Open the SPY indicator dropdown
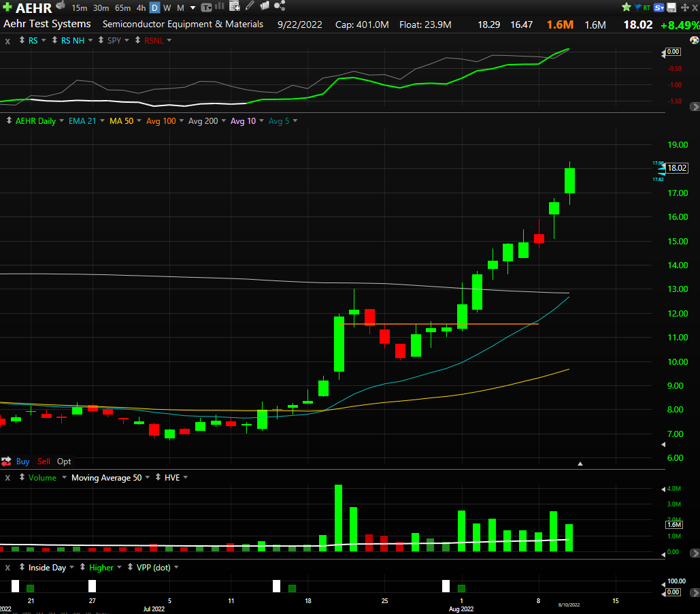 pos(127,40)
